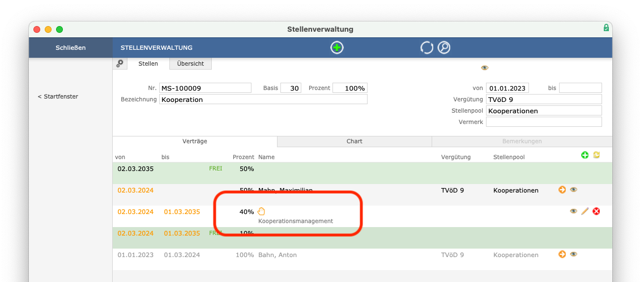This screenshot has height=282, width=644.
Task: Click the Nr. field containing MS-100009
Action: (x=205, y=88)
